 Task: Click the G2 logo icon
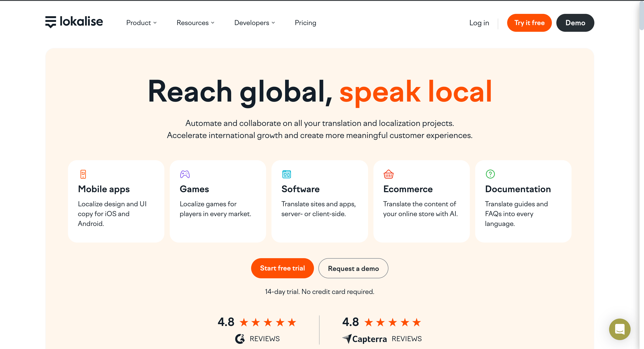click(240, 339)
